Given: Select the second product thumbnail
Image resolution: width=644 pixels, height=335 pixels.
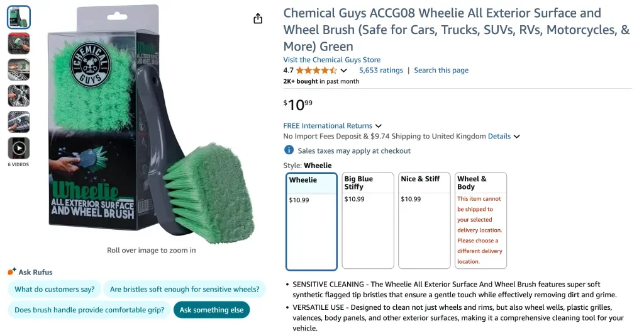Looking at the screenshot, I should [x=19, y=43].
